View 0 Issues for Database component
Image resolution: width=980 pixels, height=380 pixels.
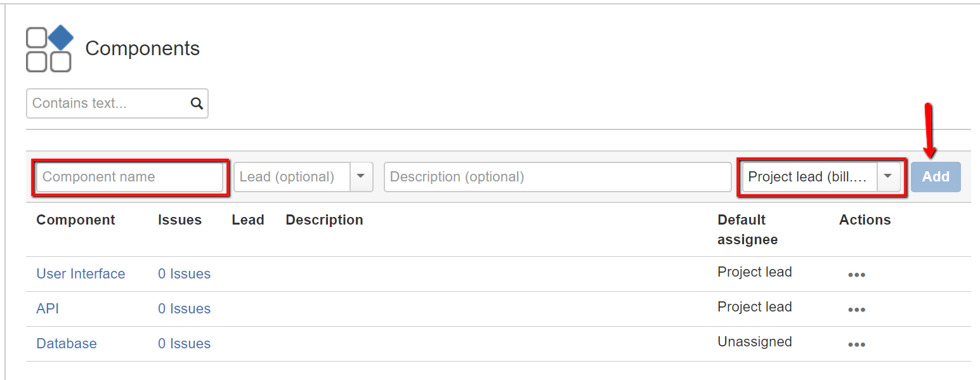[184, 344]
